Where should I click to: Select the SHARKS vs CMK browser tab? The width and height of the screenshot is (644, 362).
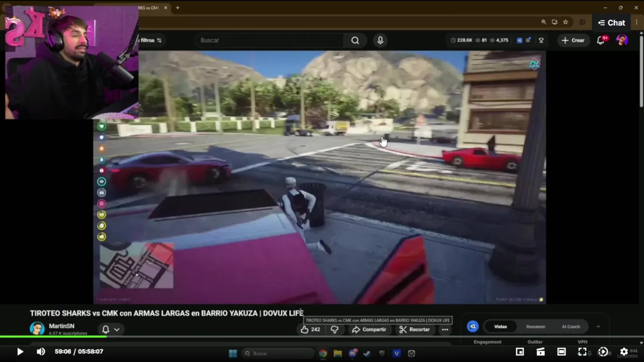(x=150, y=8)
